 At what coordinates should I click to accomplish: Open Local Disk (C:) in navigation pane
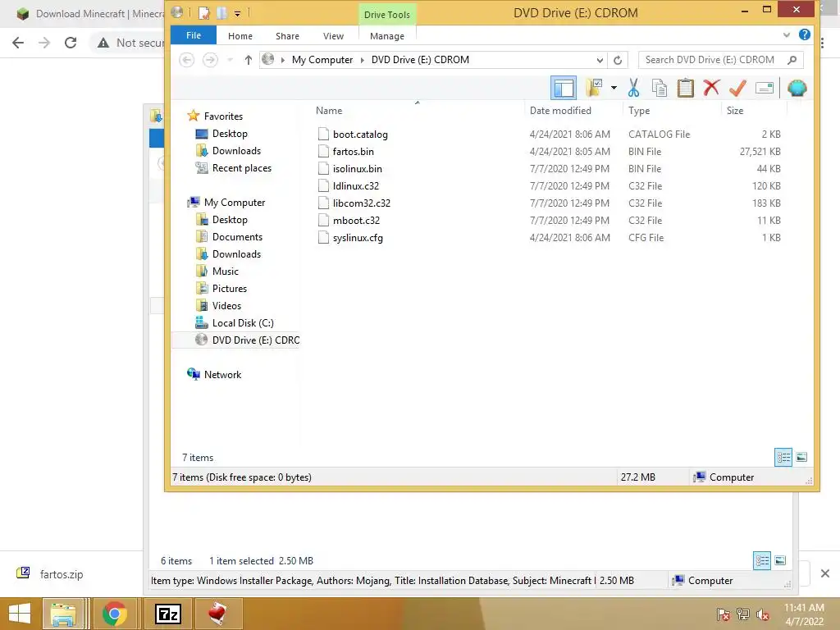[x=243, y=323]
